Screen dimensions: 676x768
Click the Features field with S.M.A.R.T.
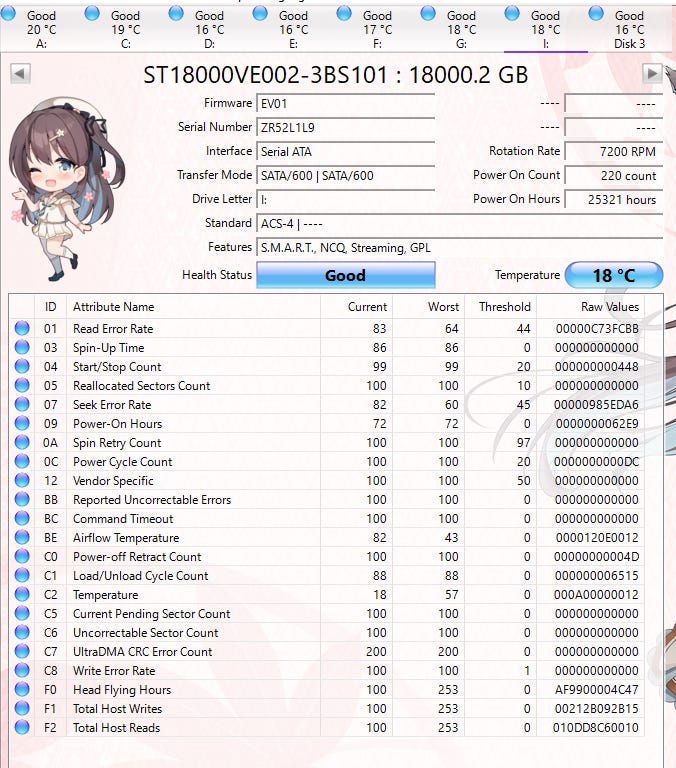click(459, 247)
